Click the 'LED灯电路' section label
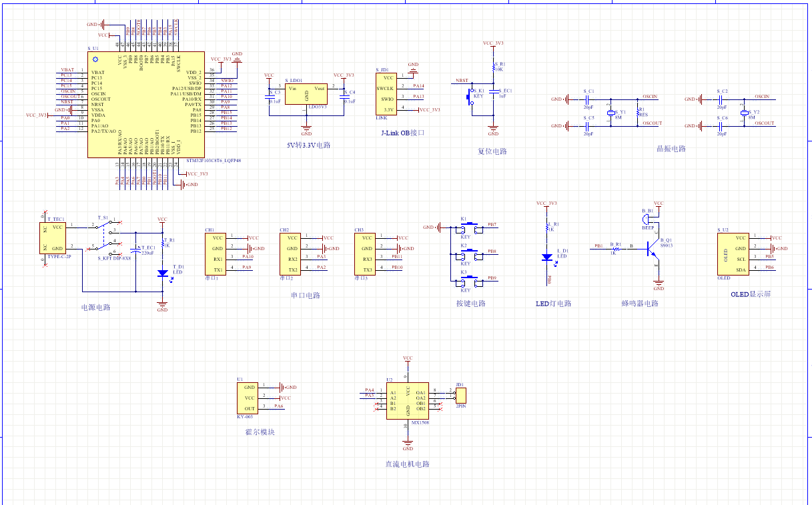 pos(553,303)
